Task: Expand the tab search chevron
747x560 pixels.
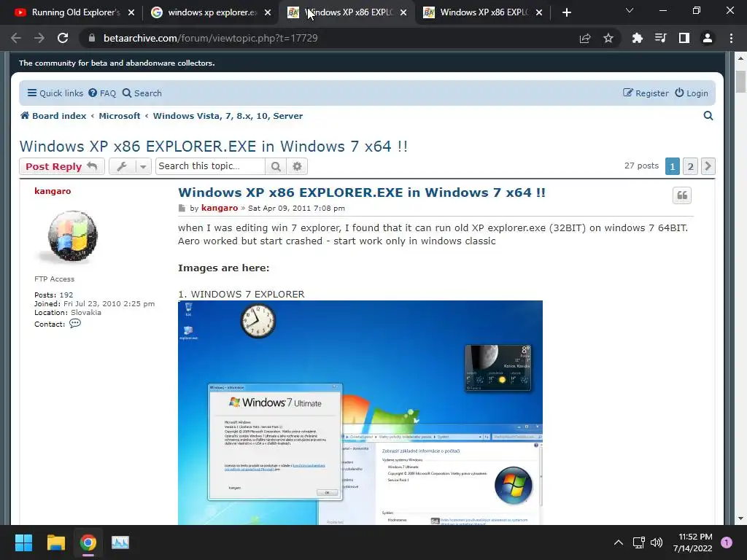Action: click(630, 10)
